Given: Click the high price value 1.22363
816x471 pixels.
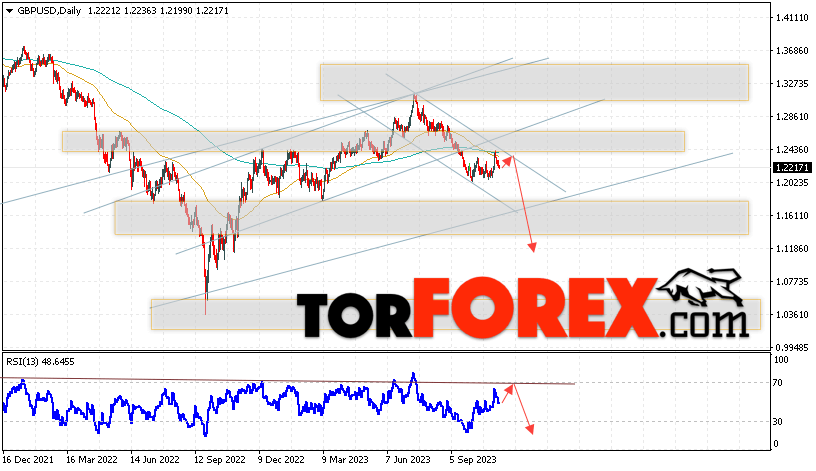Looking at the screenshot, I should 140,11.
